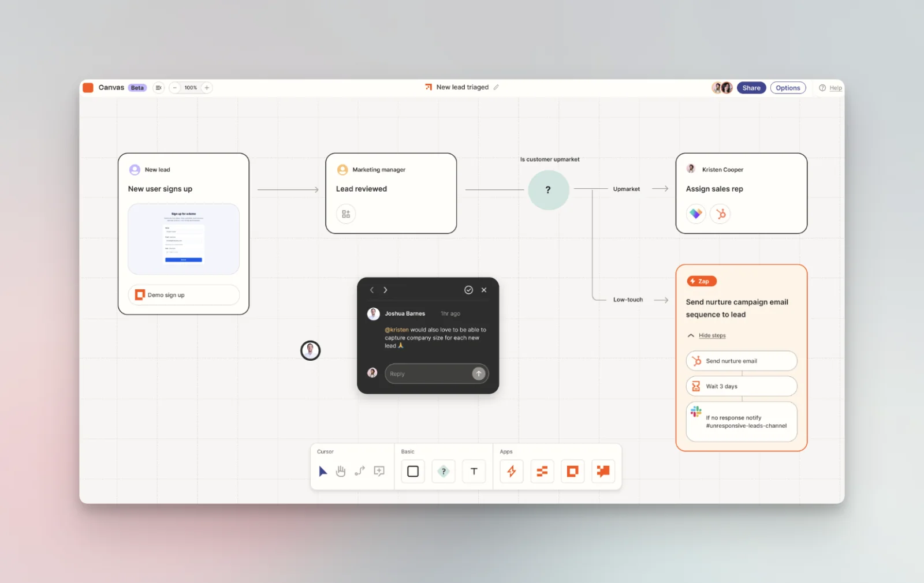The width and height of the screenshot is (924, 583).
Task: Select the question mark decision node
Action: 548,189
